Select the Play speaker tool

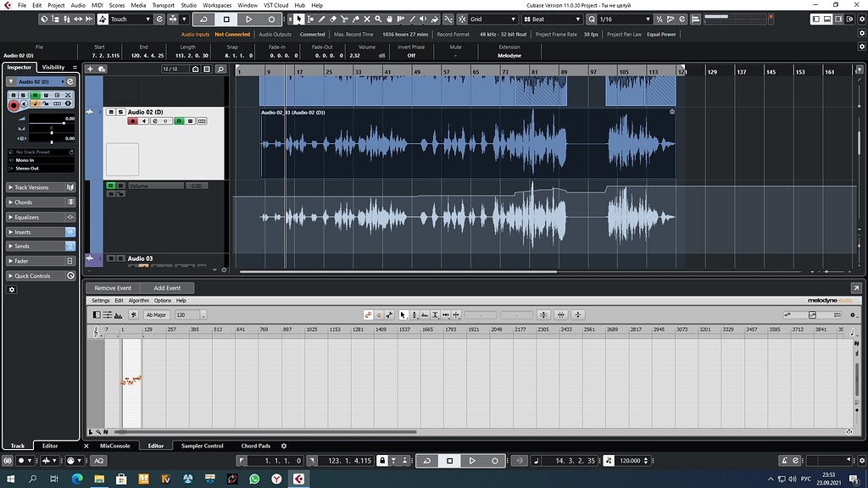click(x=423, y=19)
